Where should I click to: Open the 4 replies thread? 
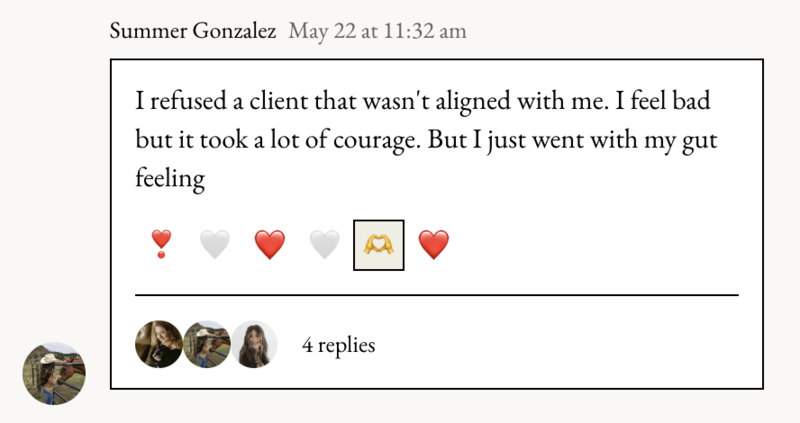pos(339,345)
